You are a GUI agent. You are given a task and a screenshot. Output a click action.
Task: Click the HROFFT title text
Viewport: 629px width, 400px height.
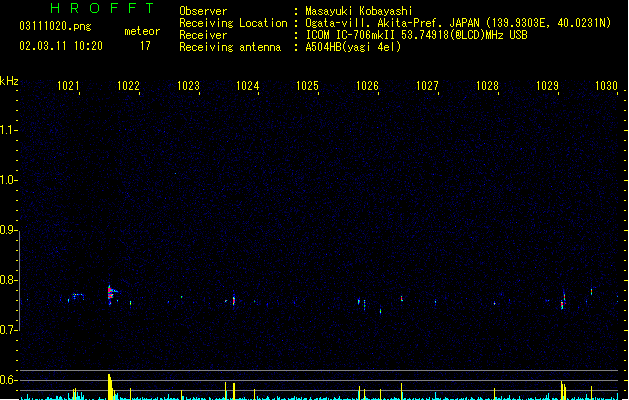click(102, 8)
